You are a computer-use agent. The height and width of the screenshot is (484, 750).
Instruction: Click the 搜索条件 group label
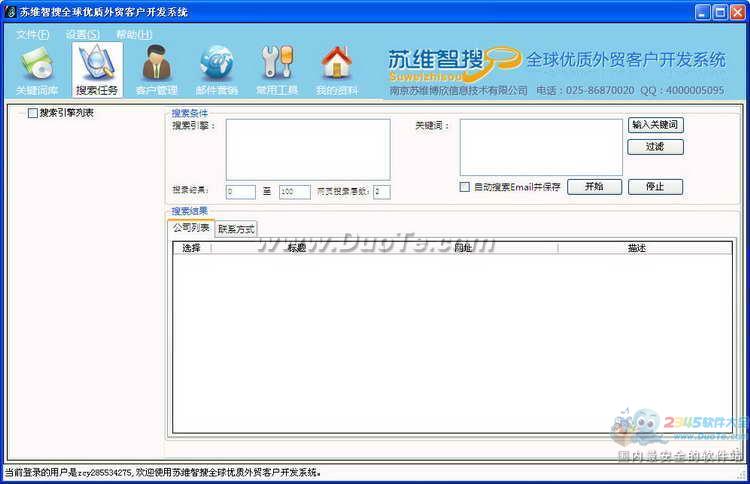190,113
